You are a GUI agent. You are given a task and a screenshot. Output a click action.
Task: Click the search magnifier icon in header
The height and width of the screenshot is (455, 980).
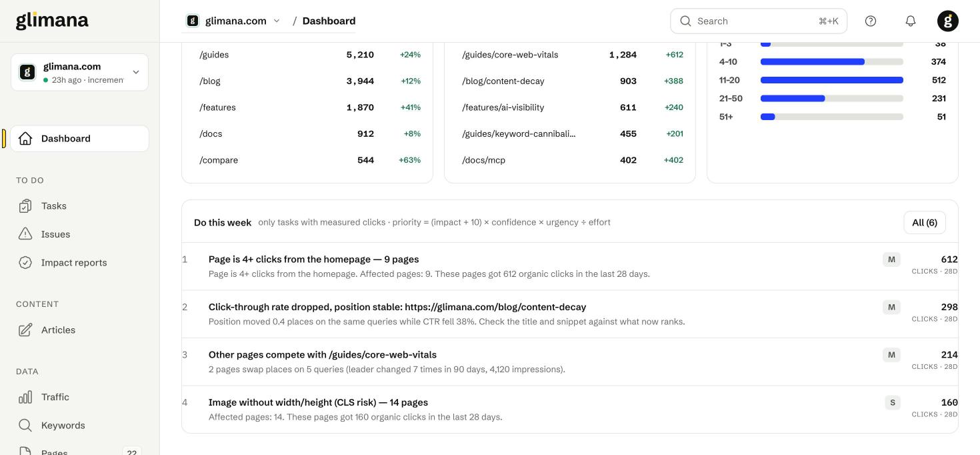pyautogui.click(x=685, y=21)
